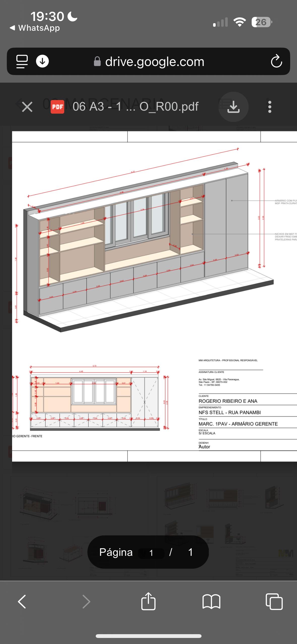Open the three-dot more options menu
297x644 pixels.
(270, 107)
